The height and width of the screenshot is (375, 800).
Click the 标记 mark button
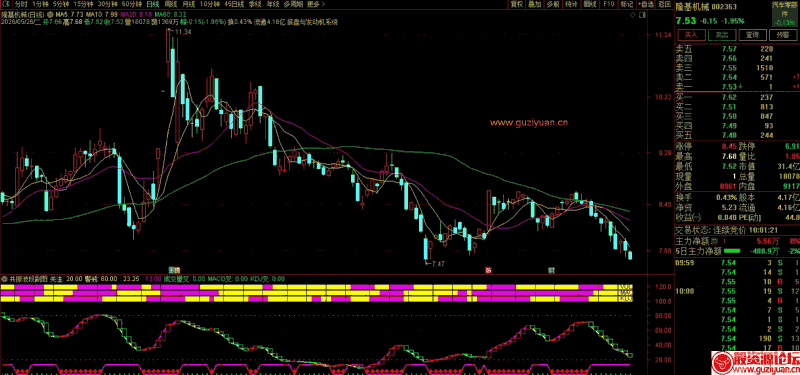(x=626, y=4)
